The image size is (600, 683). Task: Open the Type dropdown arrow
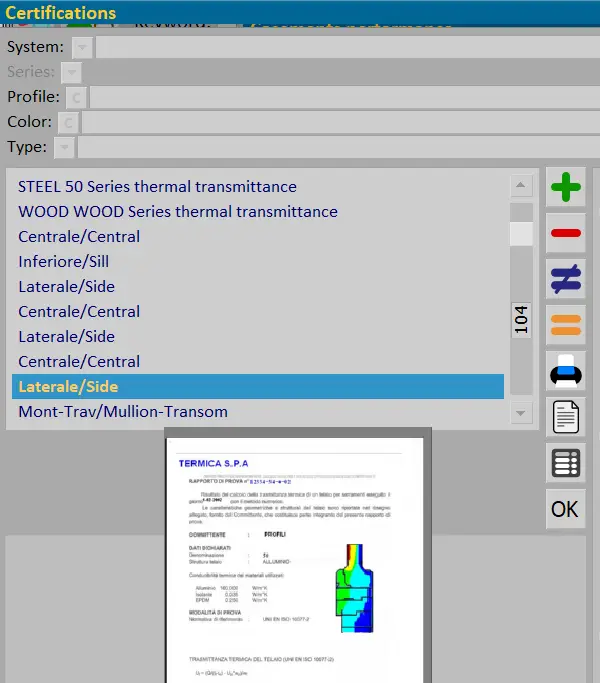point(65,147)
